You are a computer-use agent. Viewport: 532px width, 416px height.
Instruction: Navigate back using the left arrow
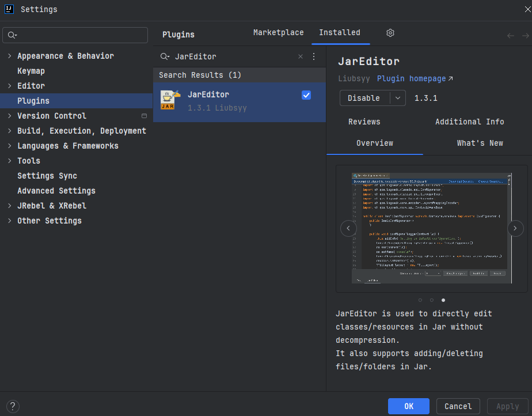click(x=510, y=36)
